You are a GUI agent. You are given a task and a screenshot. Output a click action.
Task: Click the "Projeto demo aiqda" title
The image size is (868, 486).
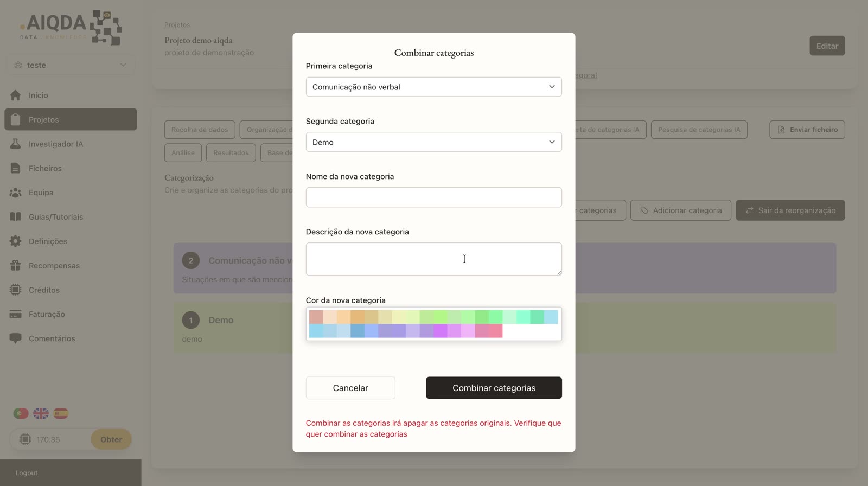pyautogui.click(x=198, y=40)
